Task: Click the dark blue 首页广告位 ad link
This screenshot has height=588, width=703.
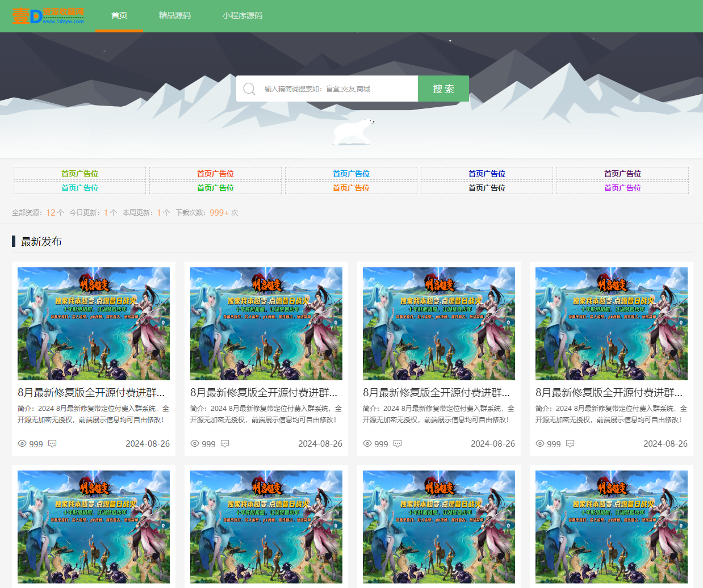Action: [x=487, y=174]
